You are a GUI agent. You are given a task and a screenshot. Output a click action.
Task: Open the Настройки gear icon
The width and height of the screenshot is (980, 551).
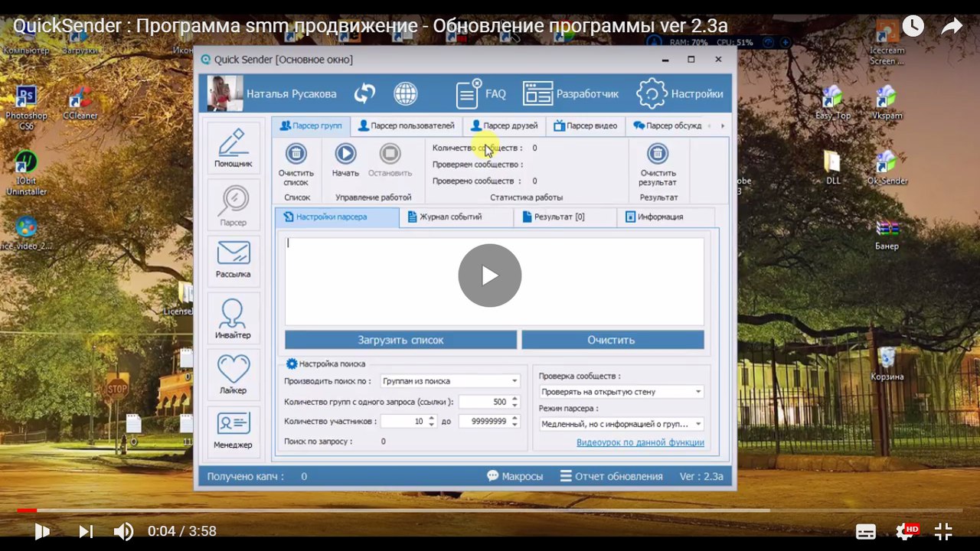click(x=652, y=93)
